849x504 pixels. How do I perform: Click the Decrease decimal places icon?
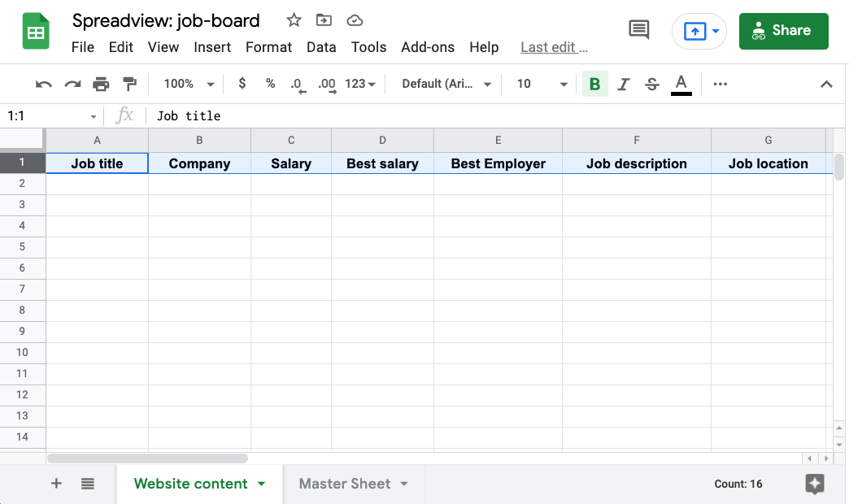coord(298,84)
